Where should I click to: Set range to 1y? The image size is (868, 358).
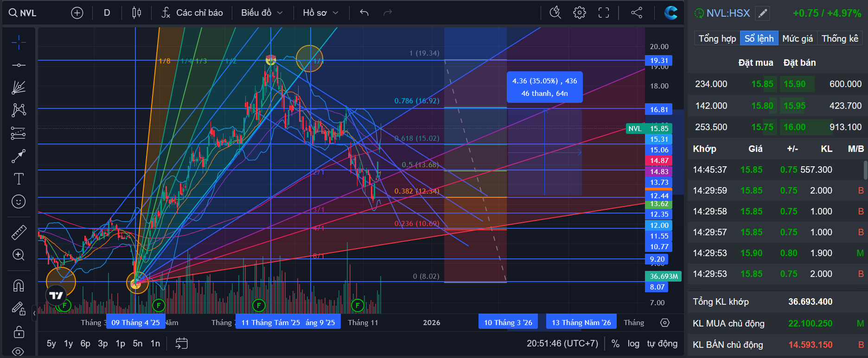pyautogui.click(x=68, y=344)
